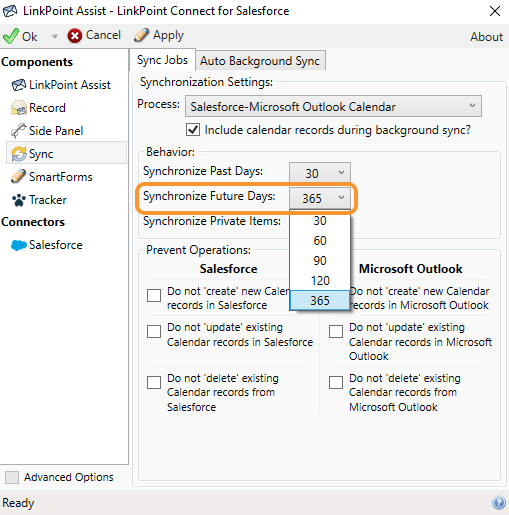509x515 pixels.
Task: Choose 30 in the future days list
Action: (x=320, y=221)
